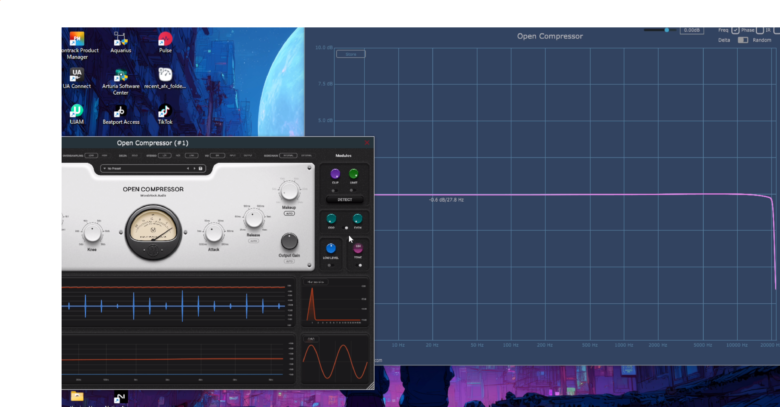Image resolution: width=780 pixels, height=407 pixels.
Task: Open the UA Connect app icon
Action: pos(77,76)
